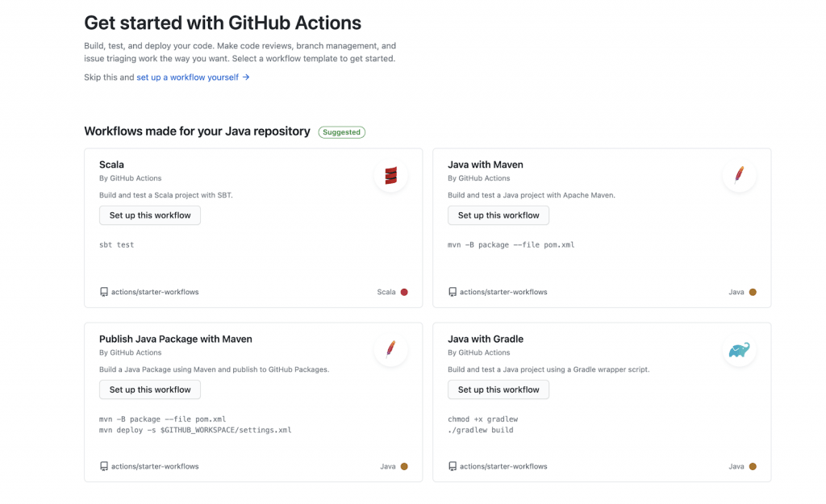Click the red Scala language color dot
This screenshot has height=504, width=826.
tap(404, 292)
